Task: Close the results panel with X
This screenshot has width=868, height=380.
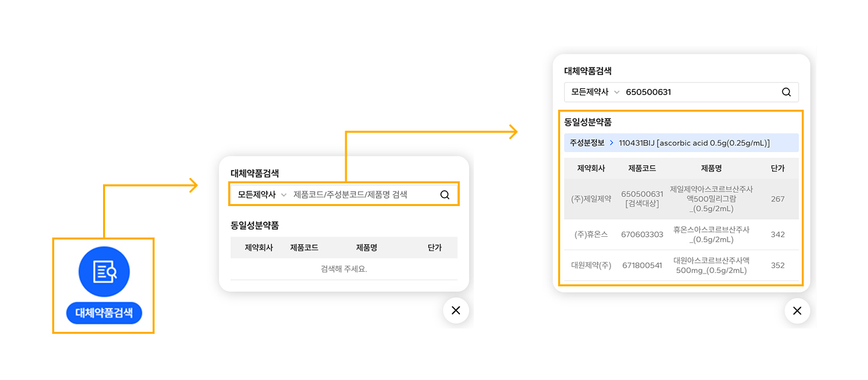Action: pos(796,311)
